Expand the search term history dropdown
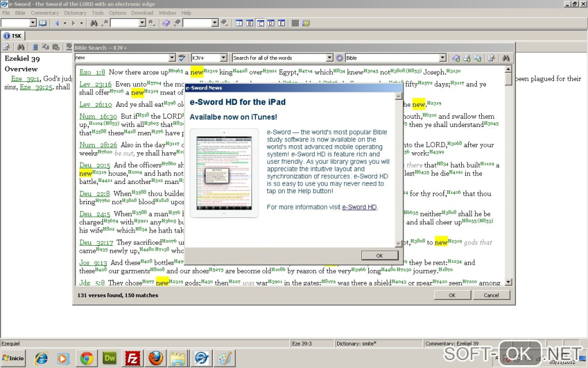 click(172, 58)
